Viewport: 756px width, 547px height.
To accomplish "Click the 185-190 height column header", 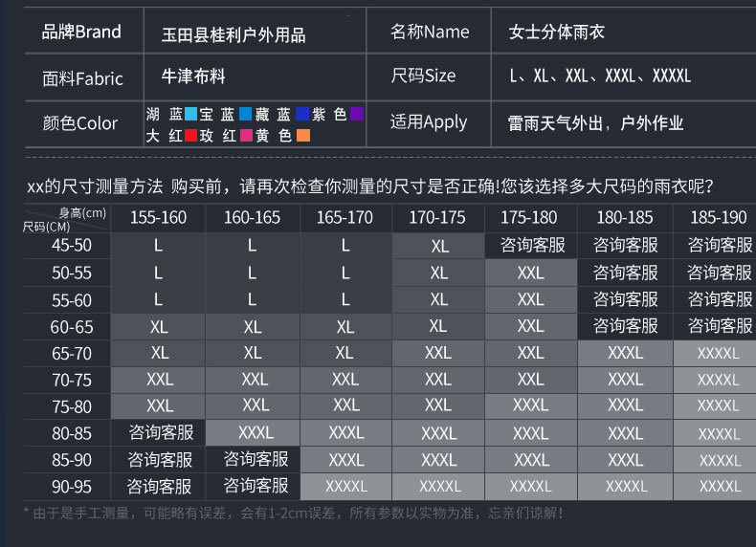I will [719, 217].
